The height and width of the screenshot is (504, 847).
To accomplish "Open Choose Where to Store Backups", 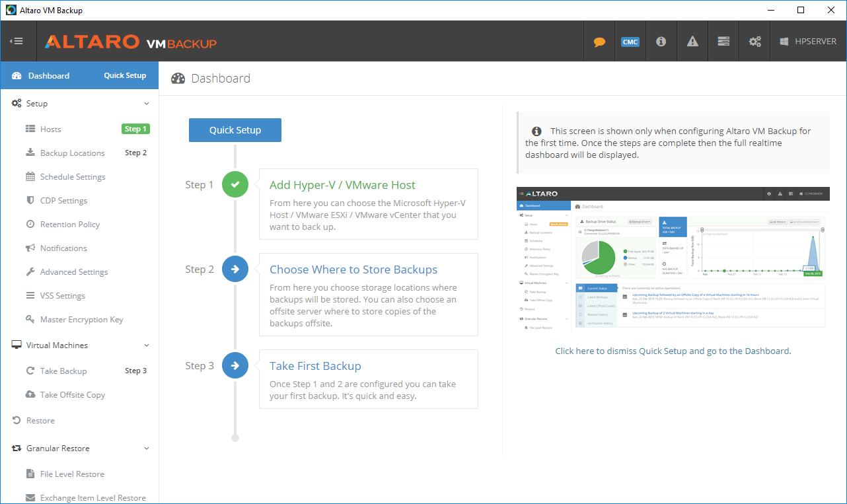I will tap(353, 270).
